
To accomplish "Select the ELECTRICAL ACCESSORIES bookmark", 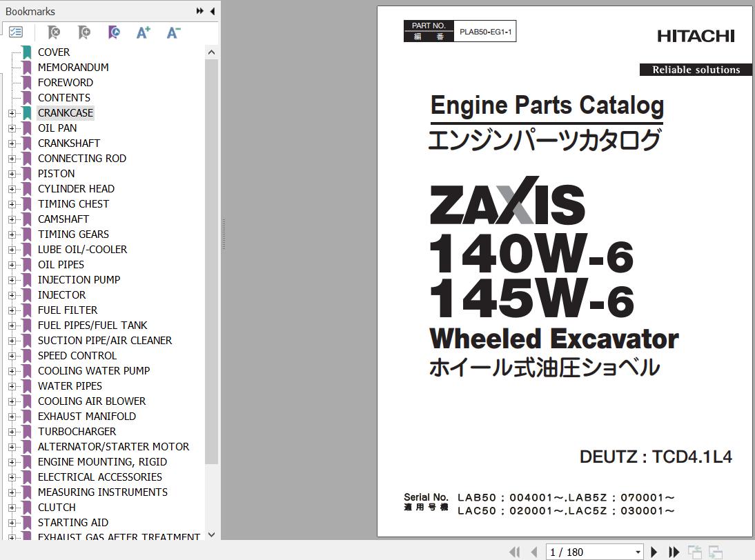I will [x=100, y=477].
